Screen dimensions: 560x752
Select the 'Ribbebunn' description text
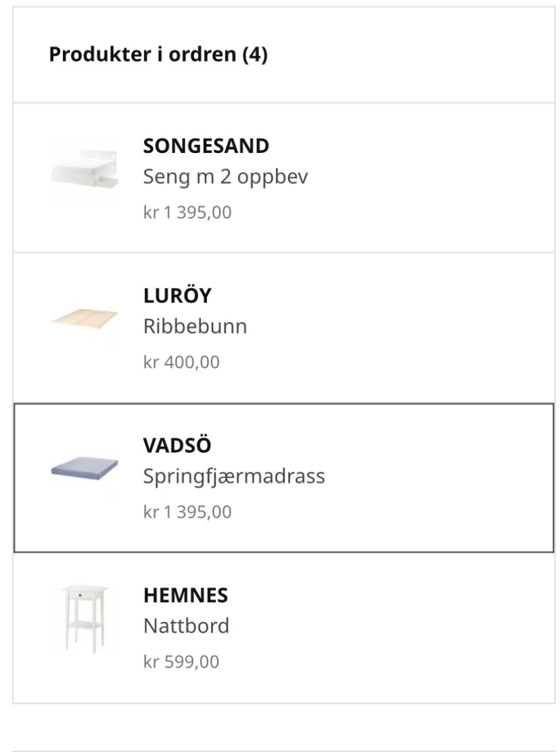point(195,327)
